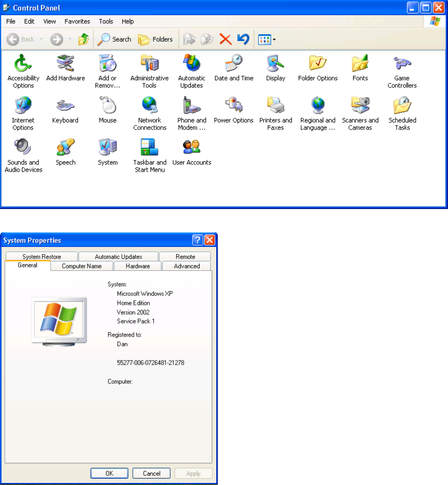Click the System Properties help question button
Screen dimensions: 448x485
[198, 240]
